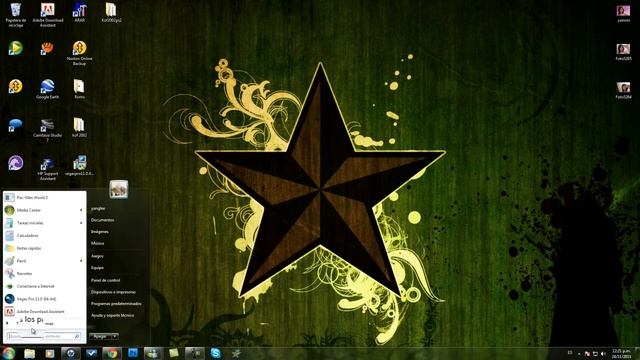Open Música in the Start menu

98,243
